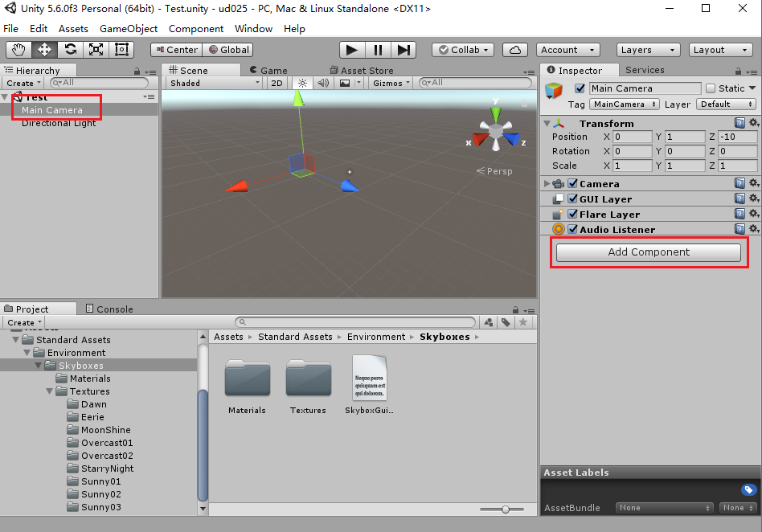762x532 pixels.
Task: Toggle scene lighting sun icon
Action: pyautogui.click(x=302, y=83)
